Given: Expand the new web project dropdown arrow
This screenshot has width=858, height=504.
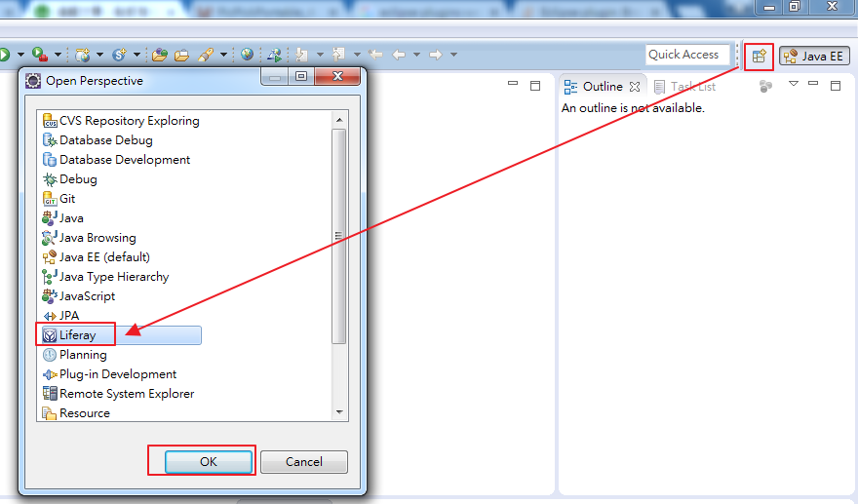Looking at the screenshot, I should [99, 55].
